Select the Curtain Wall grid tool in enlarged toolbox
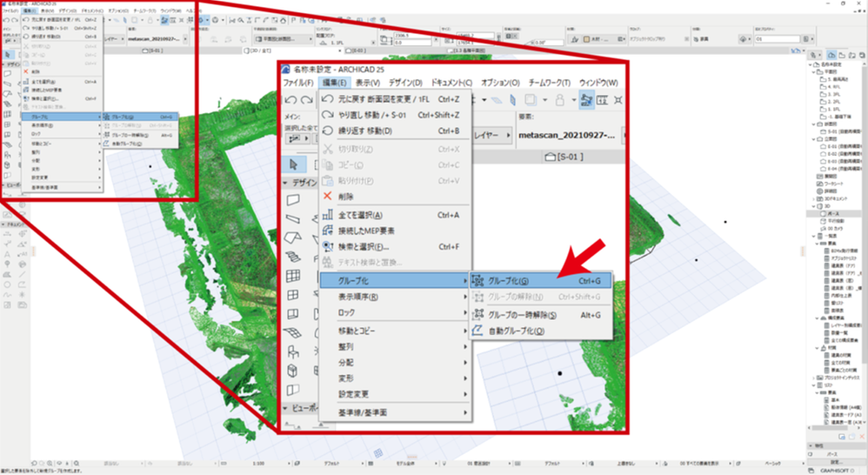Image resolution: width=868 pixels, height=475 pixels. 293,275
